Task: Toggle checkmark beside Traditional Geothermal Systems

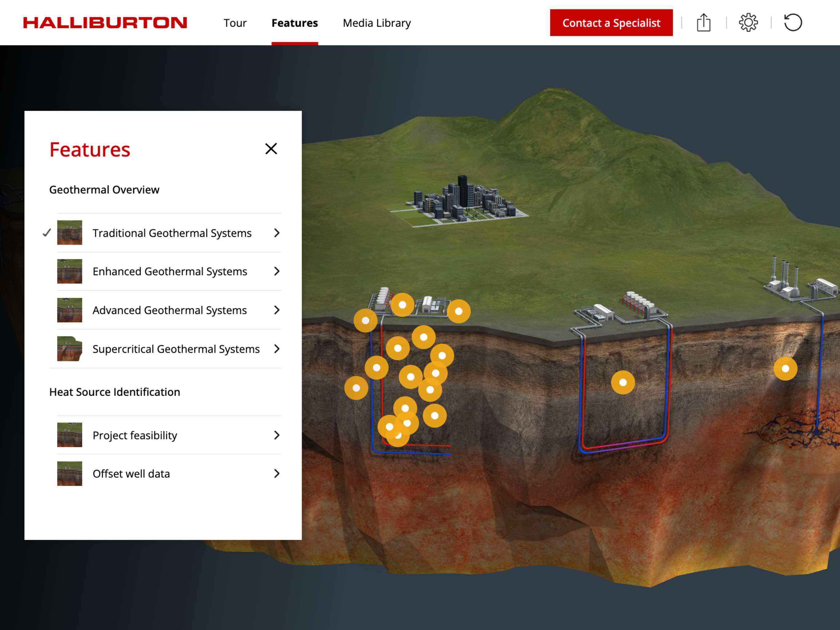Action: pyautogui.click(x=47, y=233)
